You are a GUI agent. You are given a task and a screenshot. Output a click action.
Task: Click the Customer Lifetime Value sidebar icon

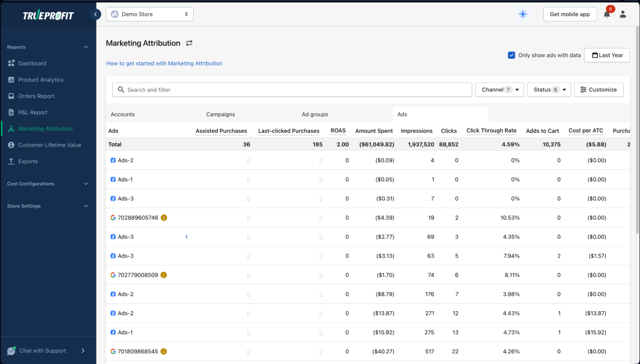(x=12, y=145)
